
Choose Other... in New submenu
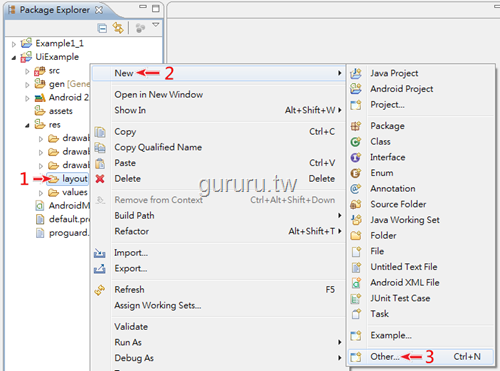(x=421, y=357)
